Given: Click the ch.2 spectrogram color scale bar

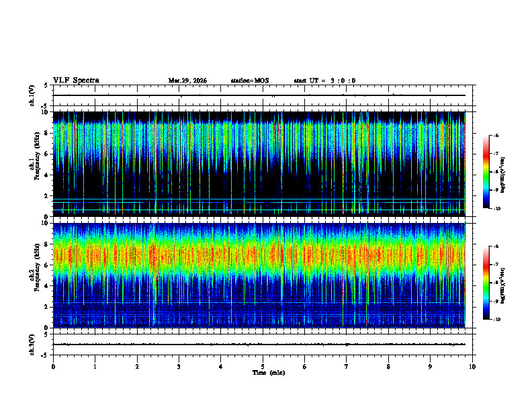Looking at the screenshot, I should point(486,283).
